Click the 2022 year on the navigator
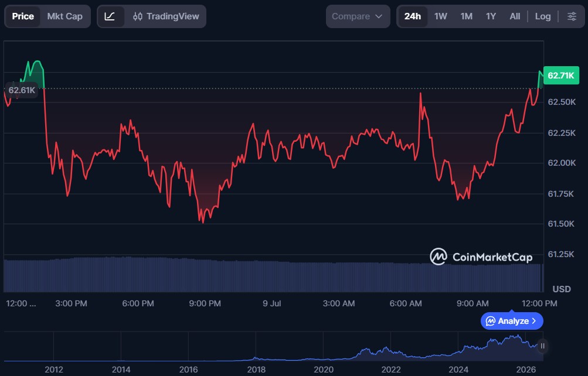 point(391,370)
